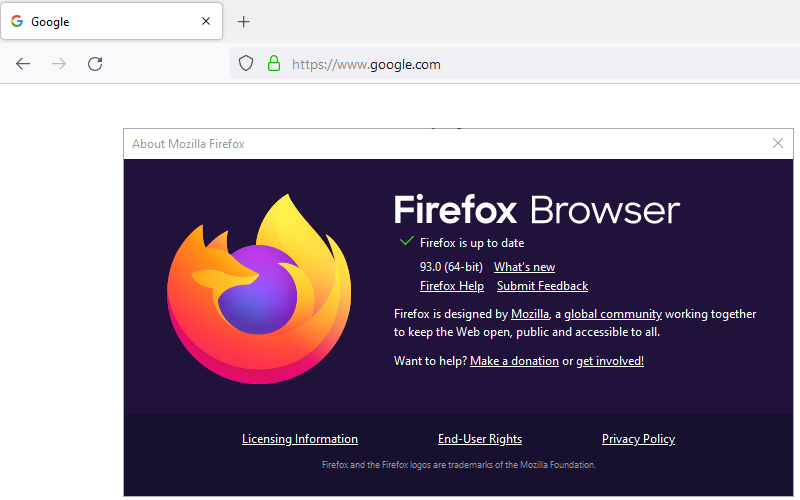Go back using the back arrow
Image resolution: width=800 pixels, height=500 pixels.
coord(23,64)
